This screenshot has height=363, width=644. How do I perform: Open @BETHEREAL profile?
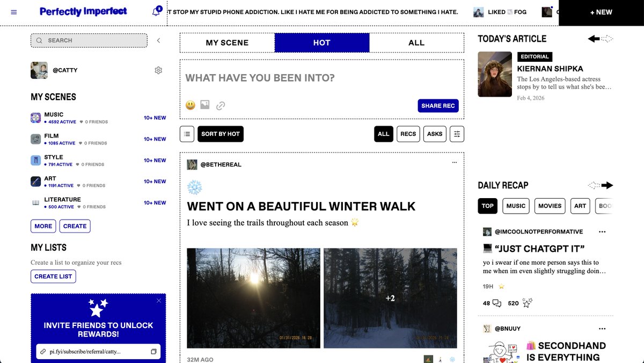click(x=221, y=164)
